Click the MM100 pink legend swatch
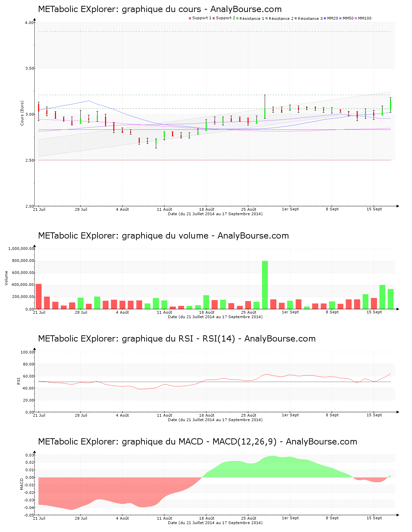This screenshot has width=412, height=532. (x=356, y=18)
